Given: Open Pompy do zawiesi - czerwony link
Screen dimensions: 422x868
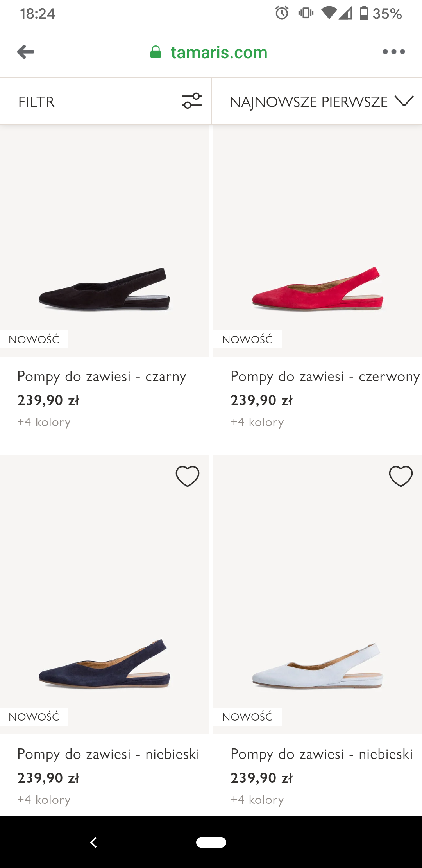Looking at the screenshot, I should pyautogui.click(x=325, y=377).
